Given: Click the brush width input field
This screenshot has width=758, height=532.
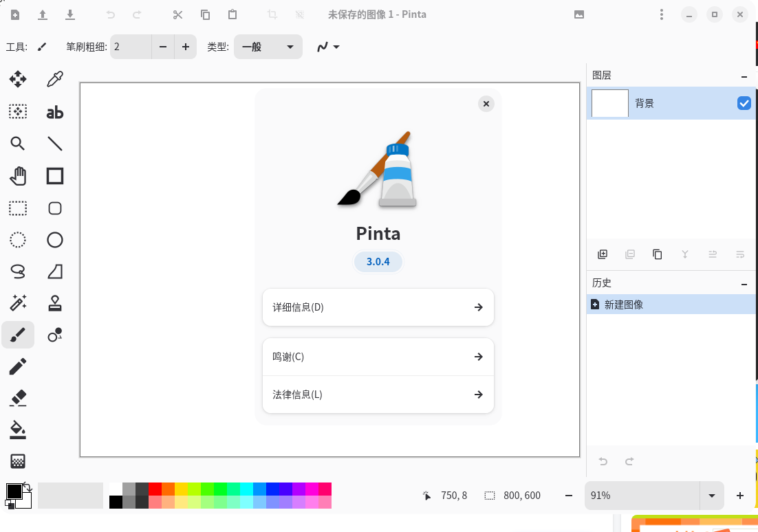Looking at the screenshot, I should point(131,47).
